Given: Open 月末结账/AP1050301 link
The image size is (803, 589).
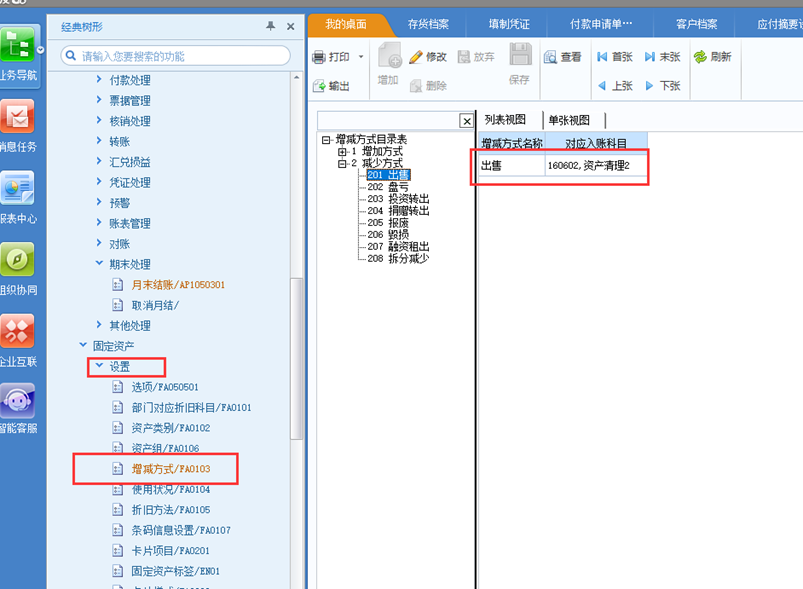Looking at the screenshot, I should [178, 285].
